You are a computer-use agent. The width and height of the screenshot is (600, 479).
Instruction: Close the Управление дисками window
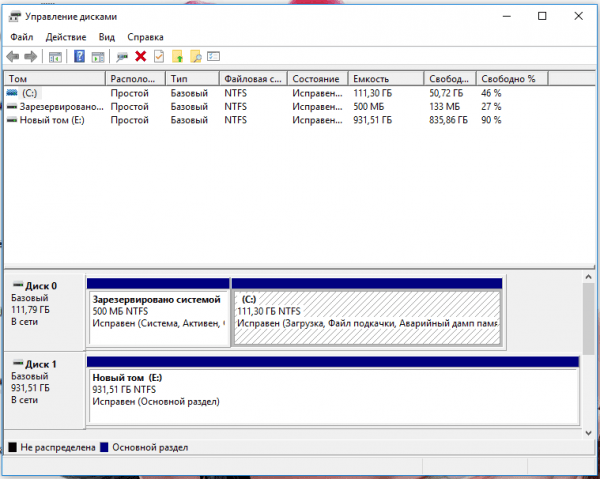(579, 16)
